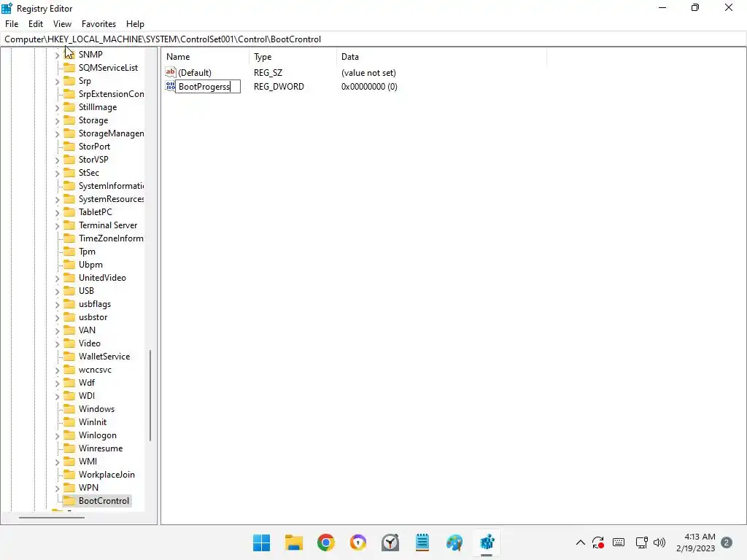Screen dimensions: 747x560
Task: Select the TabletPC tree key
Action: 96,212
